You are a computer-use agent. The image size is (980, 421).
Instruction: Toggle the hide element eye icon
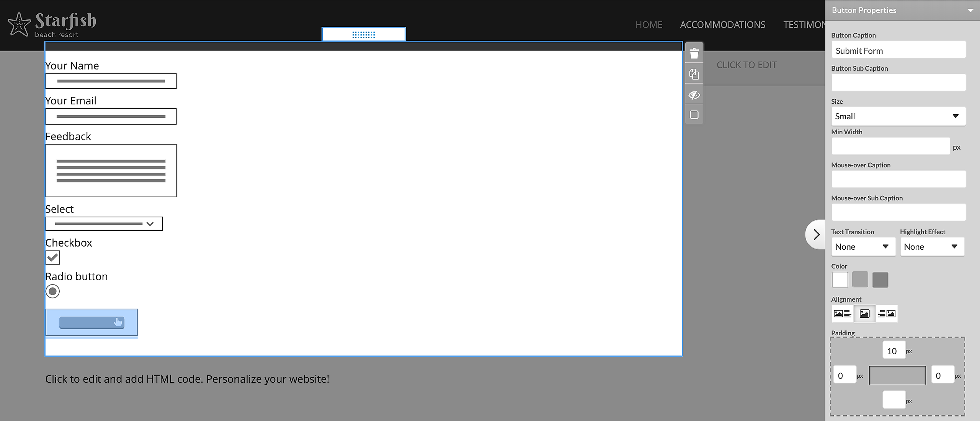[694, 95]
